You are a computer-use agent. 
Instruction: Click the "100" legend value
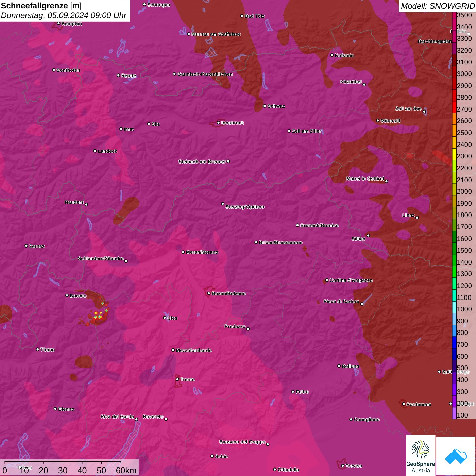tap(462, 415)
